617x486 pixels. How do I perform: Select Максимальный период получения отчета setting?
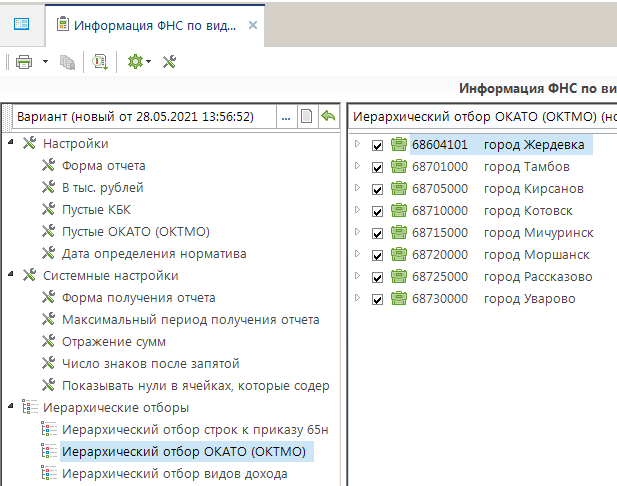pos(190,320)
